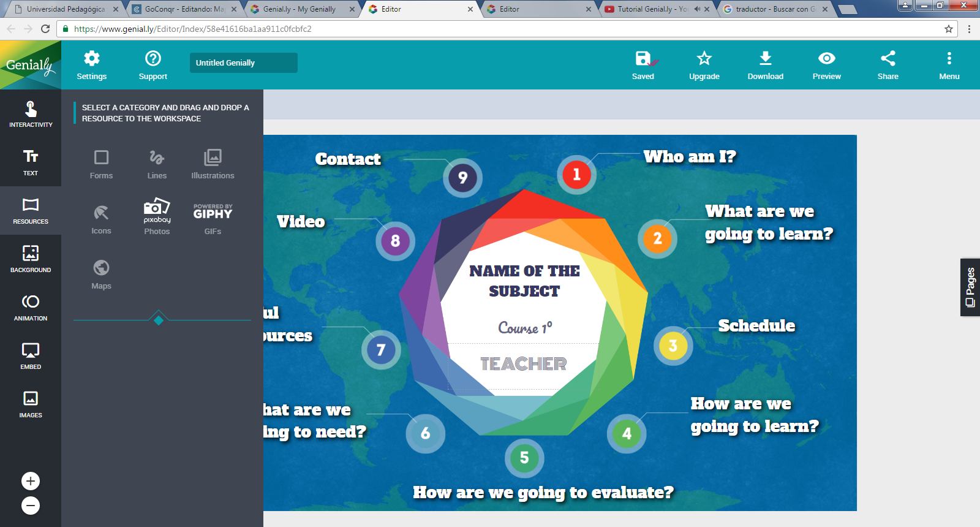The height and width of the screenshot is (527, 980).
Task: Zoom out with the minus button
Action: pyautogui.click(x=31, y=506)
